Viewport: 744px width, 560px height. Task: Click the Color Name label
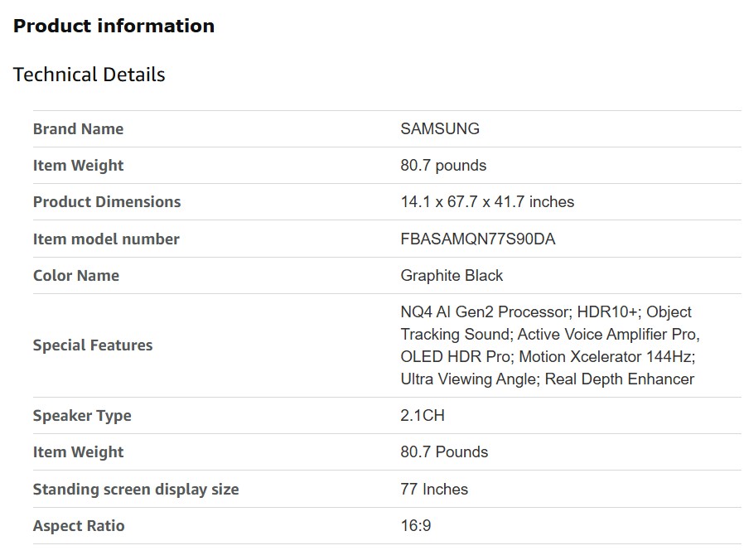coord(75,275)
